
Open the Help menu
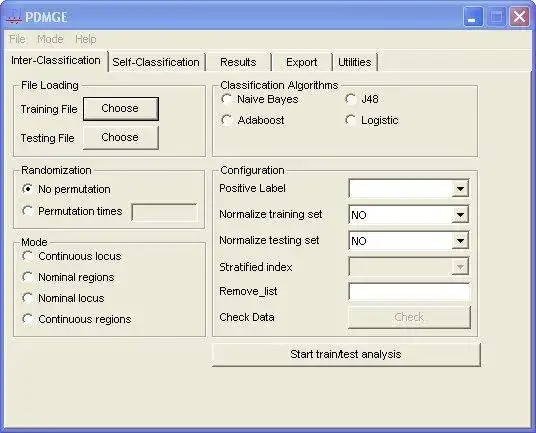pyautogui.click(x=86, y=39)
